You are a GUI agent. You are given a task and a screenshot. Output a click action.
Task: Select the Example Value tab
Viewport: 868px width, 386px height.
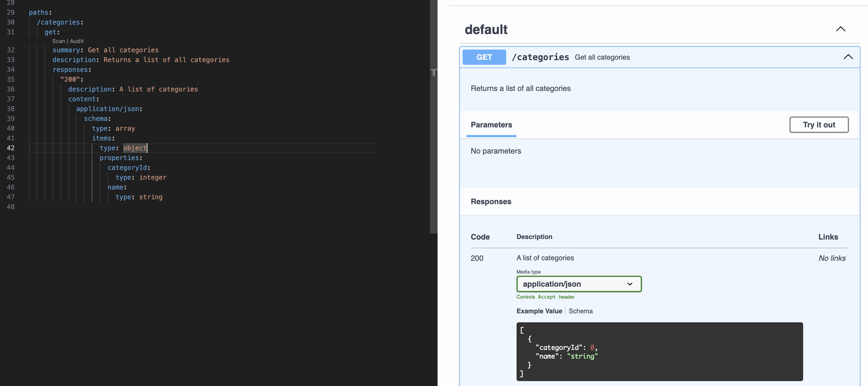tap(539, 311)
